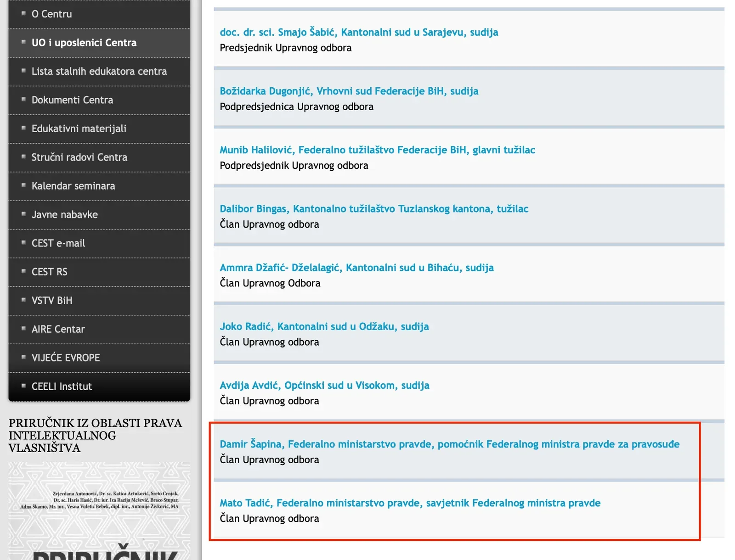
Task: Open CEST e-mail link in sidebar
Action: 58,243
